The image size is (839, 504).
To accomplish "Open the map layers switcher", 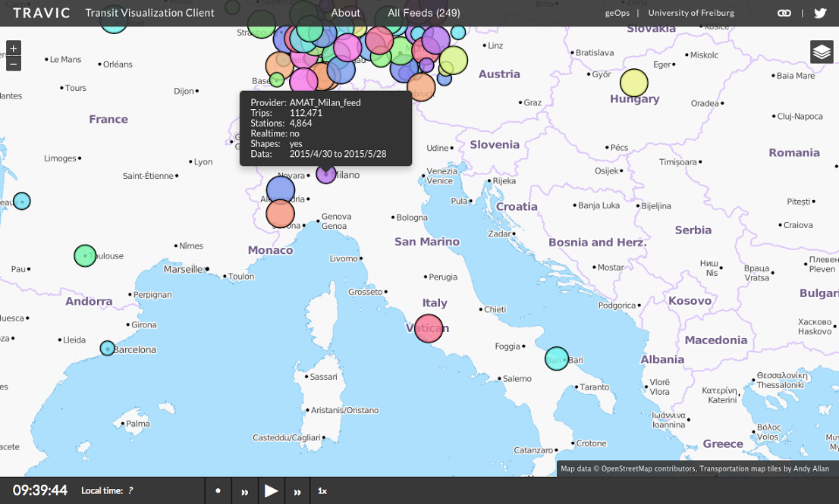I will coord(822,52).
